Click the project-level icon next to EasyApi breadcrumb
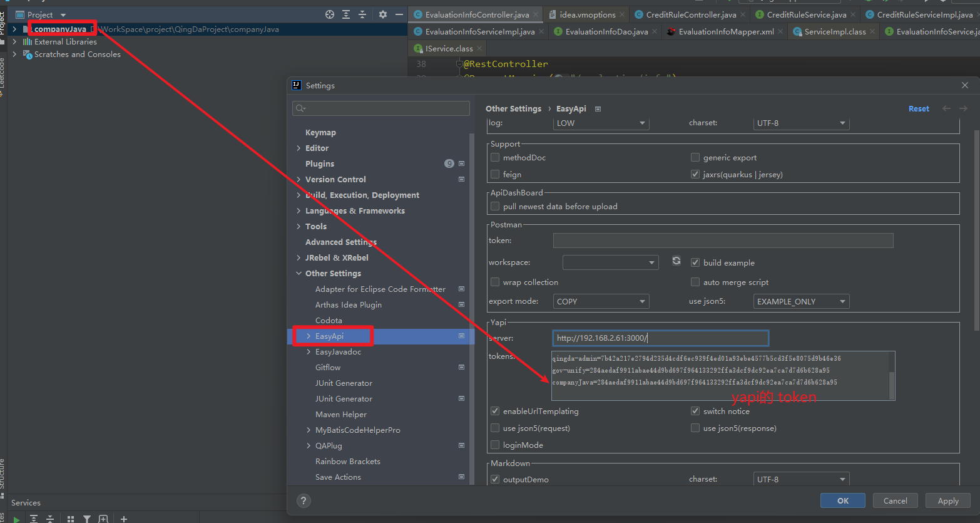 tap(598, 109)
